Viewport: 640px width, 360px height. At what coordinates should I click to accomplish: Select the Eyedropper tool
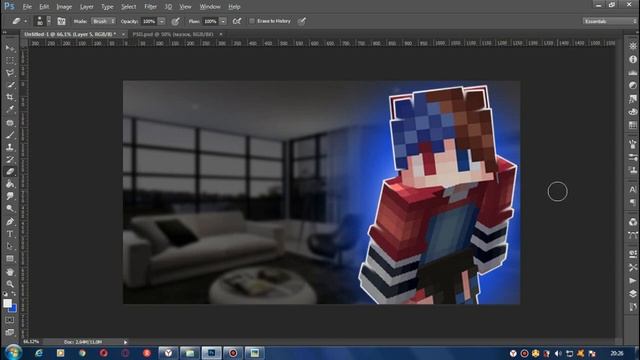tap(10, 109)
